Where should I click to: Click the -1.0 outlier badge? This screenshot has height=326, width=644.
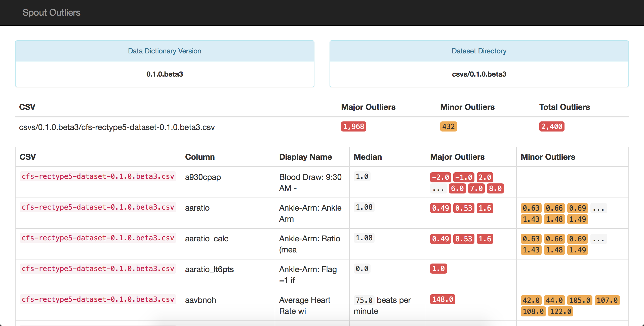(x=464, y=177)
